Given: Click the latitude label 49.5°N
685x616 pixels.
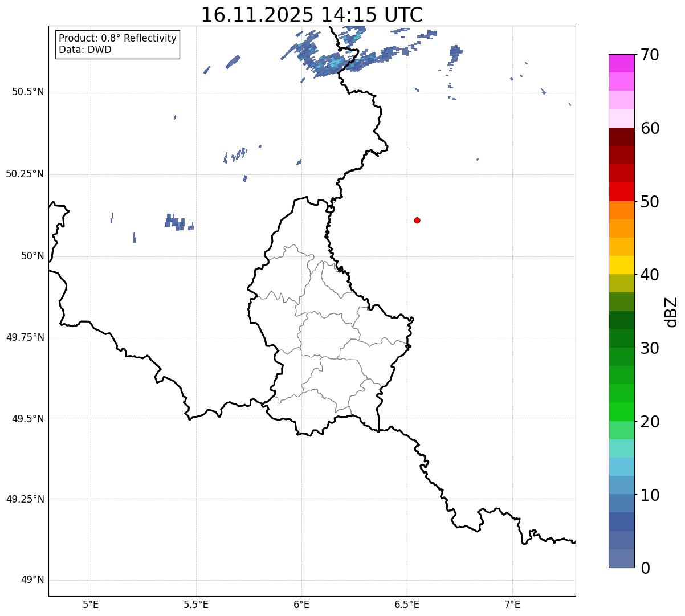Looking at the screenshot, I should (x=28, y=419).
